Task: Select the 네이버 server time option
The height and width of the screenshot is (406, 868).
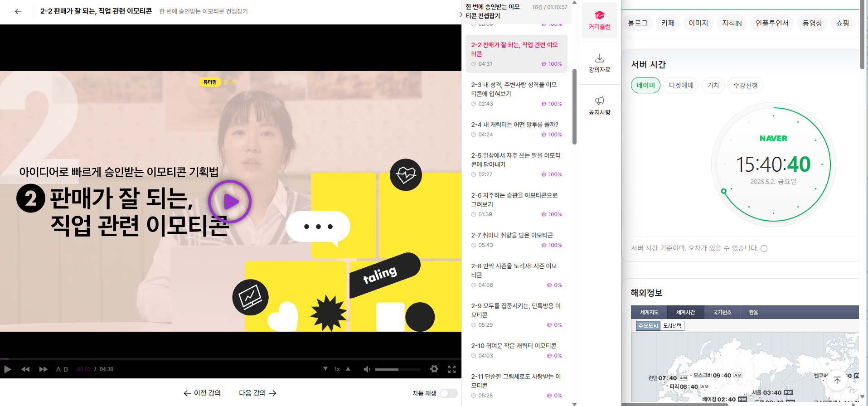Action: (645, 85)
